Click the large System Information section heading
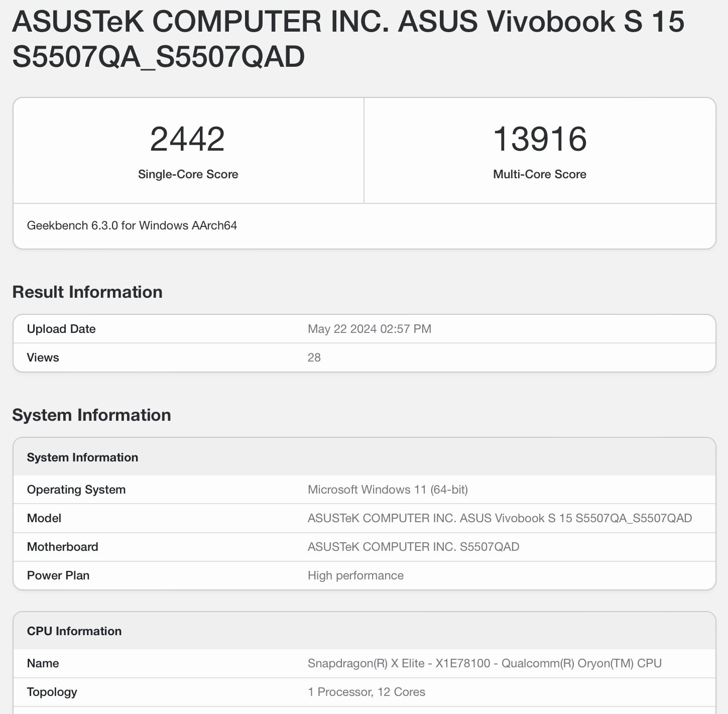This screenshot has height=714, width=728. (x=91, y=415)
